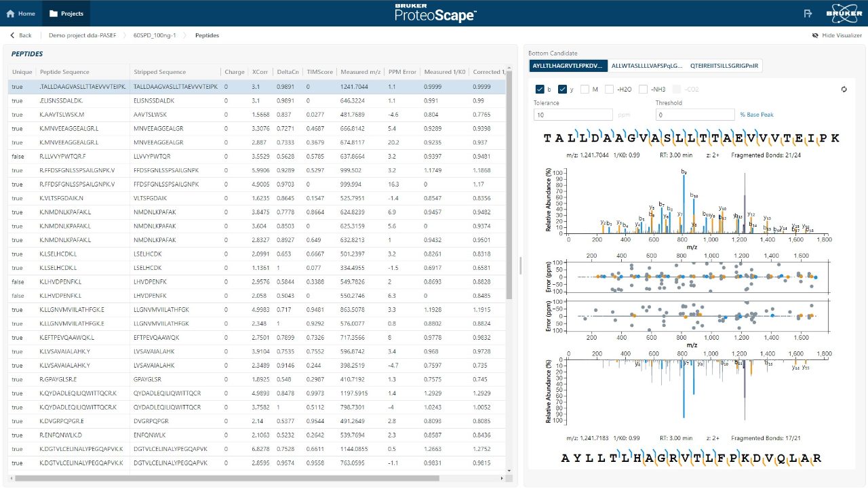Open the Projects folder tab
Screen dimensions: 868x489
[x=66, y=14]
